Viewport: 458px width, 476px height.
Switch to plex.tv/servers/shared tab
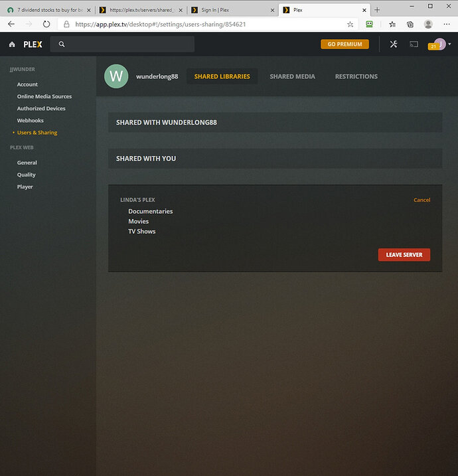point(141,10)
